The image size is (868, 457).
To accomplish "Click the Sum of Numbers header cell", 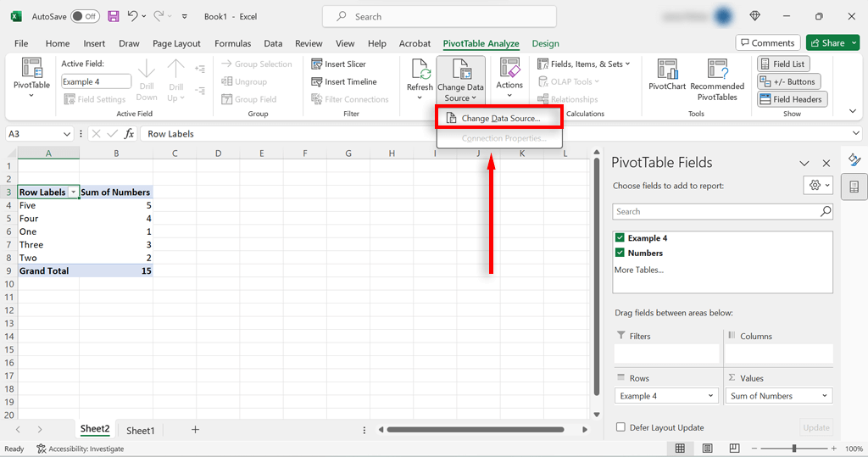I will (x=116, y=192).
